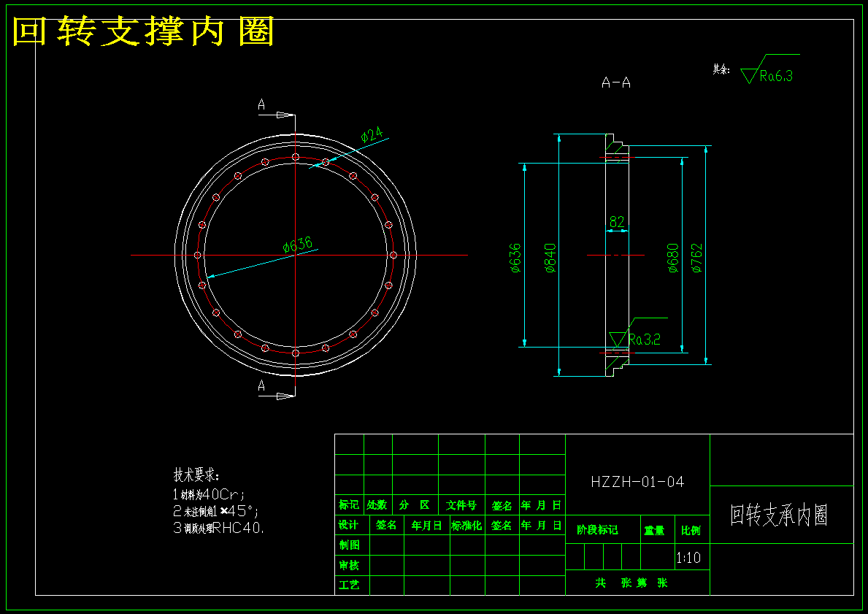Select the 标记 cell in title block
This screenshot has width=868, height=614.
[349, 505]
